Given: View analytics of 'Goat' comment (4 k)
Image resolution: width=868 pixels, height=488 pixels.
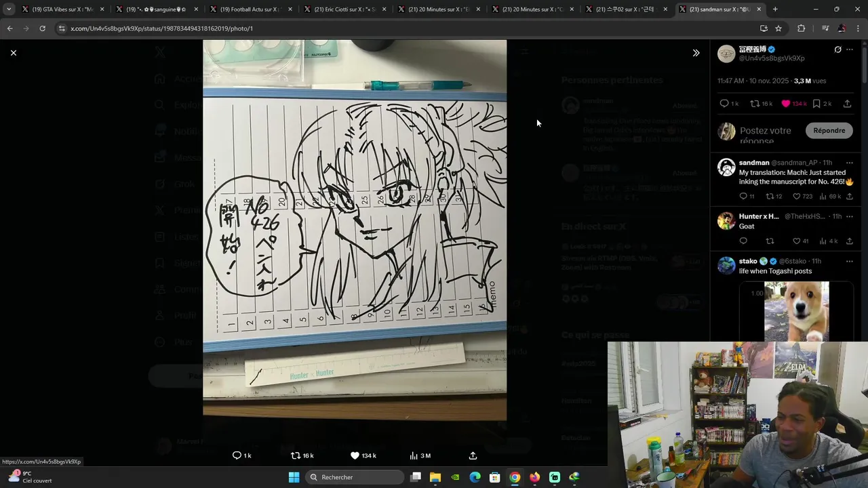Looking at the screenshot, I should point(823,241).
